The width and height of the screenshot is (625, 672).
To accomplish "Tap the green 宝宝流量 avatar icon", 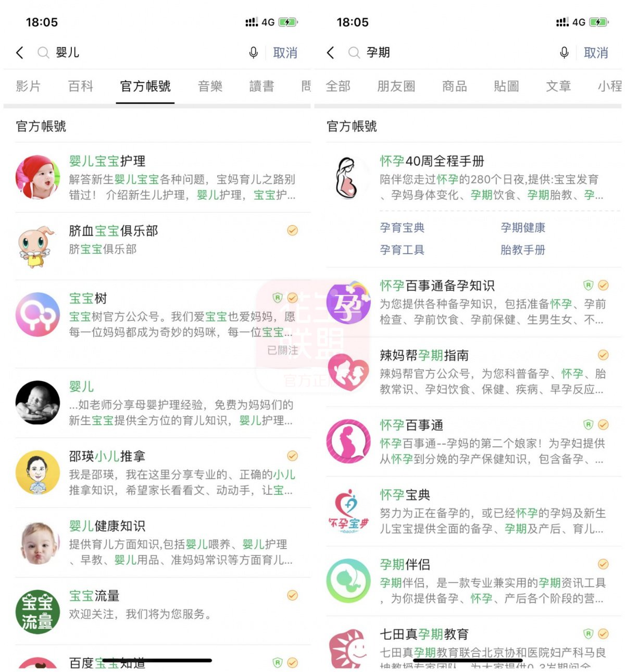I will click(37, 612).
